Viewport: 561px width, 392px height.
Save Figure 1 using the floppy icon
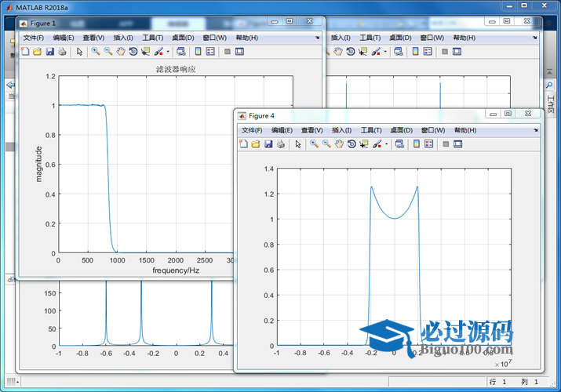(49, 52)
